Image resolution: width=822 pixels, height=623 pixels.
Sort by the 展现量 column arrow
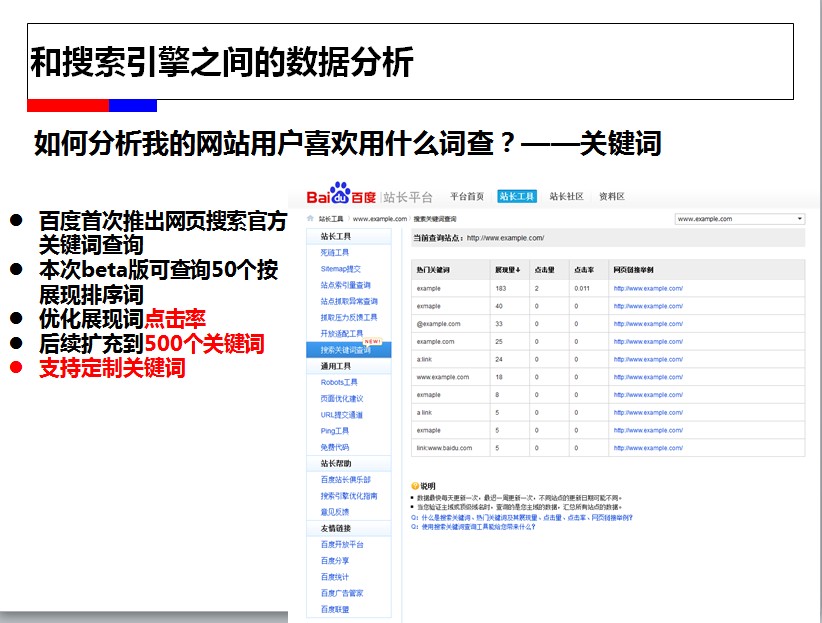point(518,270)
